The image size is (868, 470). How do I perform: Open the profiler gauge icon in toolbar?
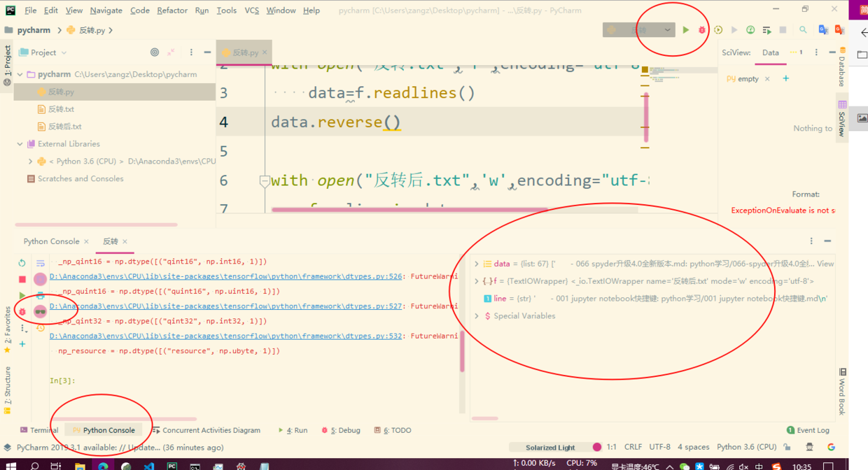coord(750,30)
